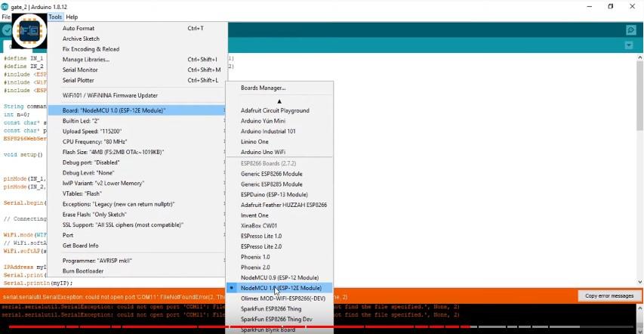The width and height of the screenshot is (644, 334).
Task: Select Archive Sketch menu entry
Action: (x=137, y=39)
